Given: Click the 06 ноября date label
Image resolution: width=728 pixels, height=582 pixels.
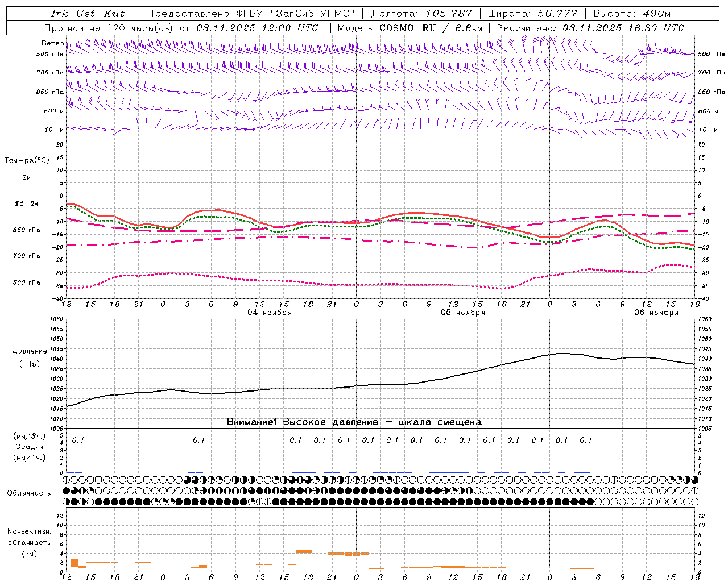Looking at the screenshot, I should tap(656, 313).
